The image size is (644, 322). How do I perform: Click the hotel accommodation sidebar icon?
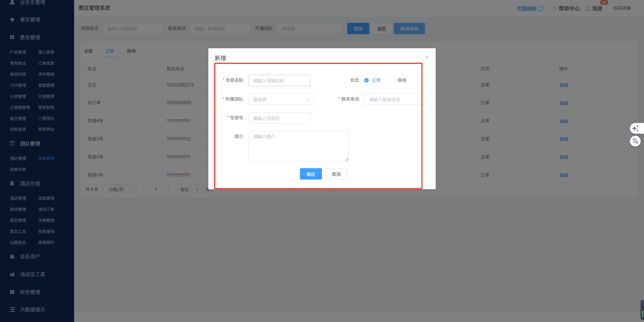[x=12, y=183]
